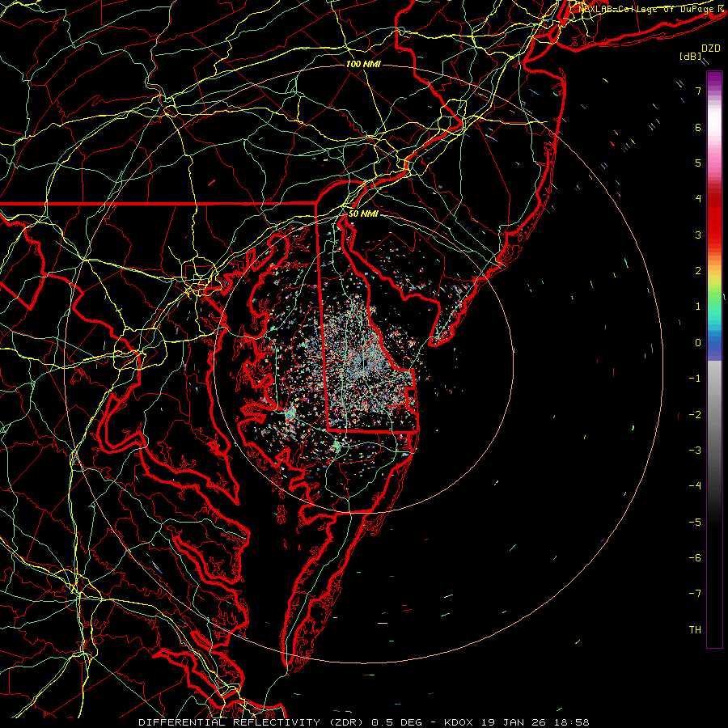Select the 6 dB scale label
This screenshot has height=728, width=728.
[698, 127]
